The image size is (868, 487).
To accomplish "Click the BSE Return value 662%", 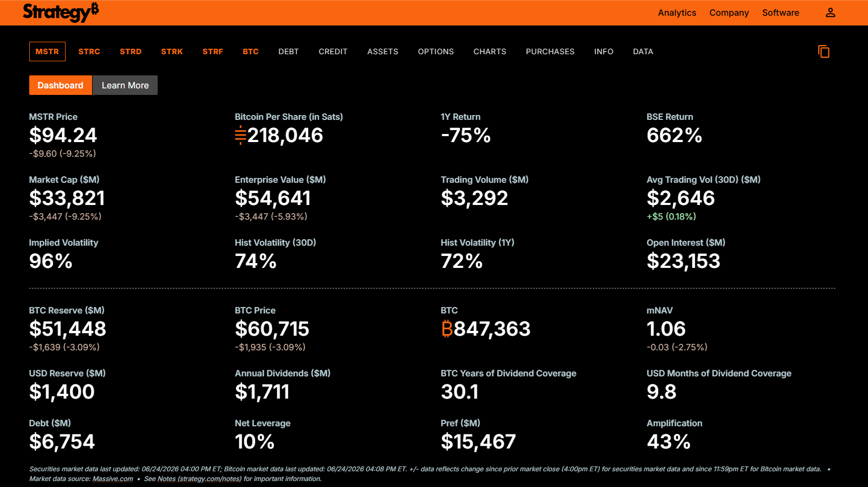I will click(x=674, y=135).
